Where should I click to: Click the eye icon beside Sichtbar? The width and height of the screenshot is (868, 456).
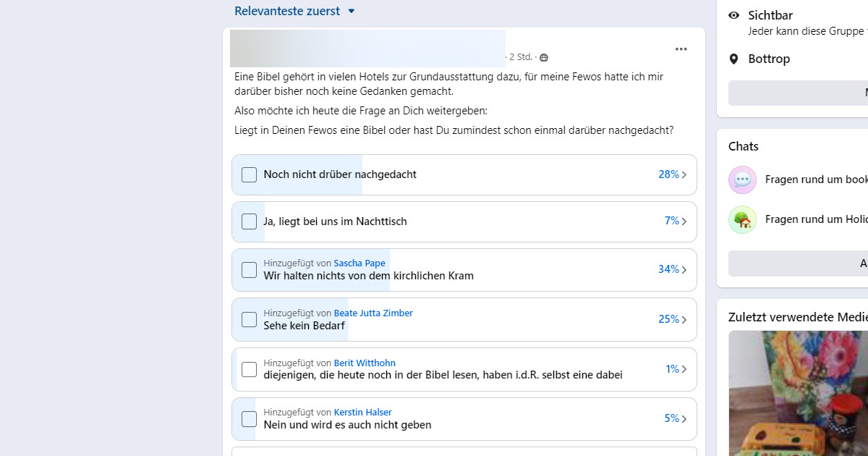coord(733,15)
